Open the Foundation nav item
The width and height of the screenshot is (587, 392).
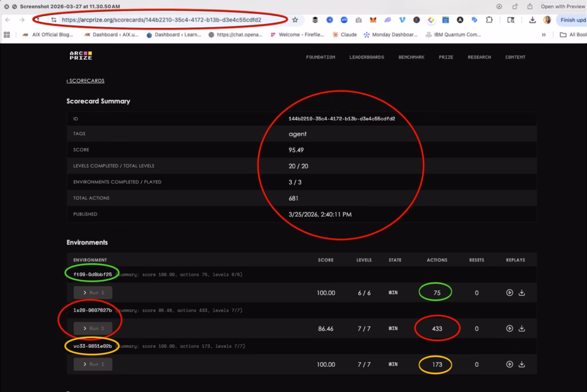[x=320, y=57]
